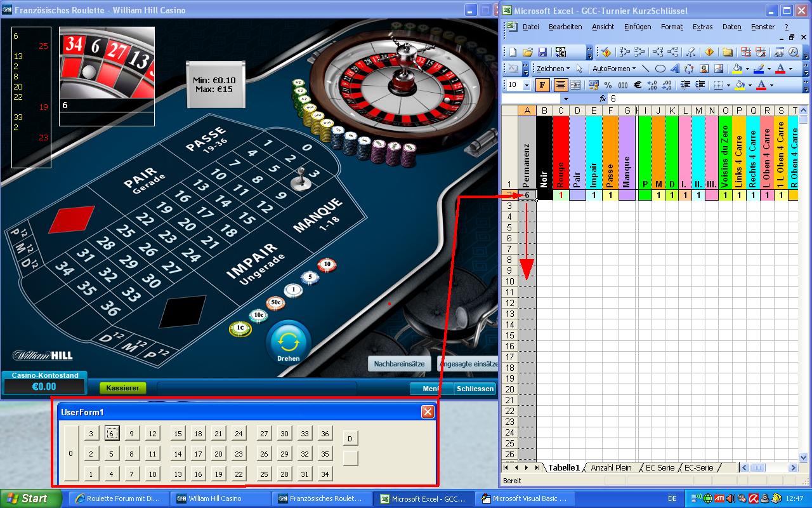Insert a diagram or organization chart
The width and height of the screenshot is (812, 508).
[689, 69]
